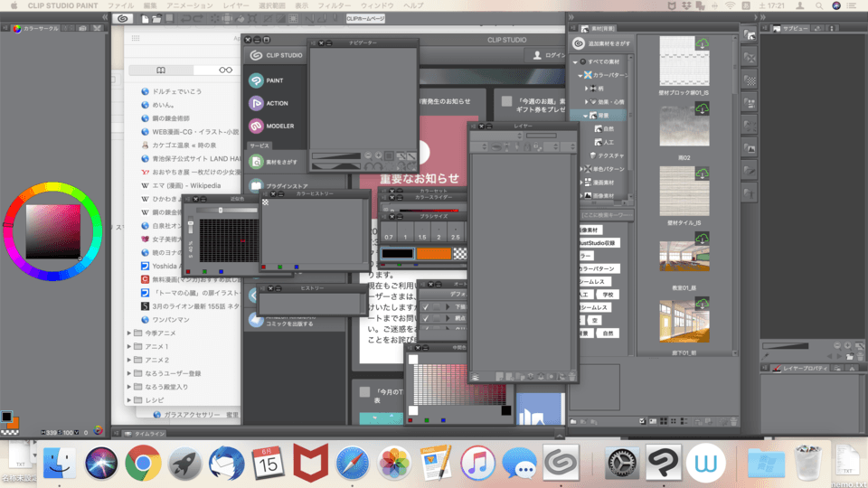
Task: Toggle checkmark on 下描き auto action row
Action: click(426, 306)
